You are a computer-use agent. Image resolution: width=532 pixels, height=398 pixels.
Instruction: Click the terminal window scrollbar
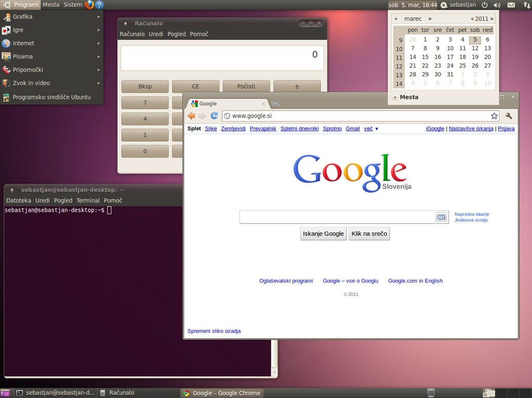pyautogui.click(x=274, y=358)
